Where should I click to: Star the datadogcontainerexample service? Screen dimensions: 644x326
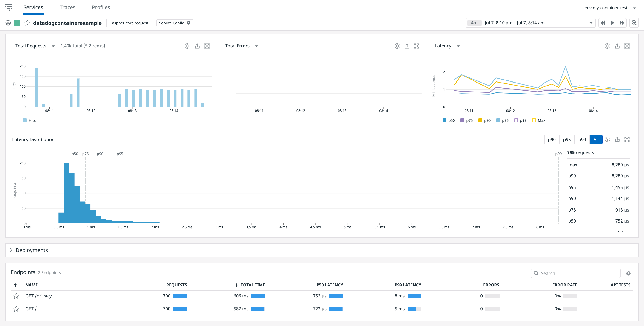tap(28, 23)
